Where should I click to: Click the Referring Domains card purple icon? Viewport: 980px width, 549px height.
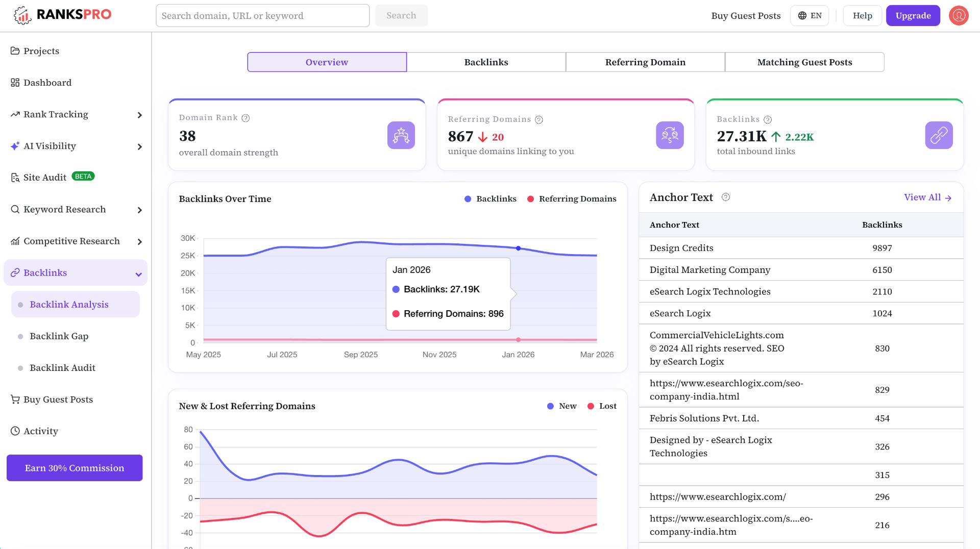point(670,135)
